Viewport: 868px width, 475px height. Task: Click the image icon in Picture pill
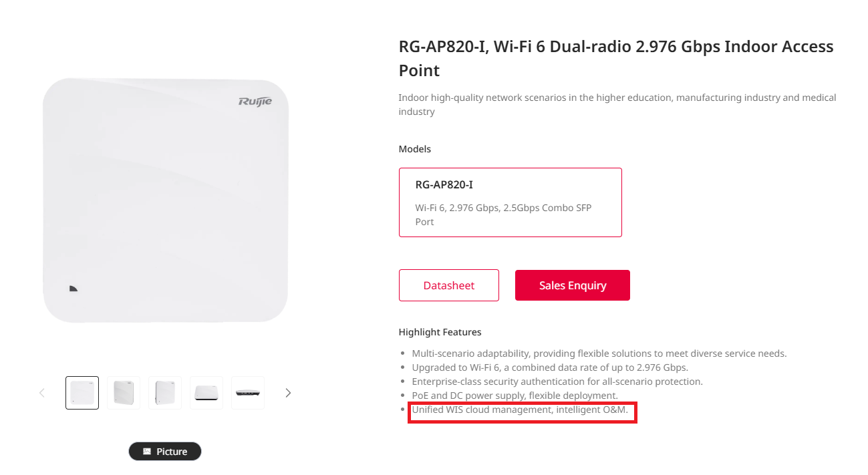pos(147,452)
